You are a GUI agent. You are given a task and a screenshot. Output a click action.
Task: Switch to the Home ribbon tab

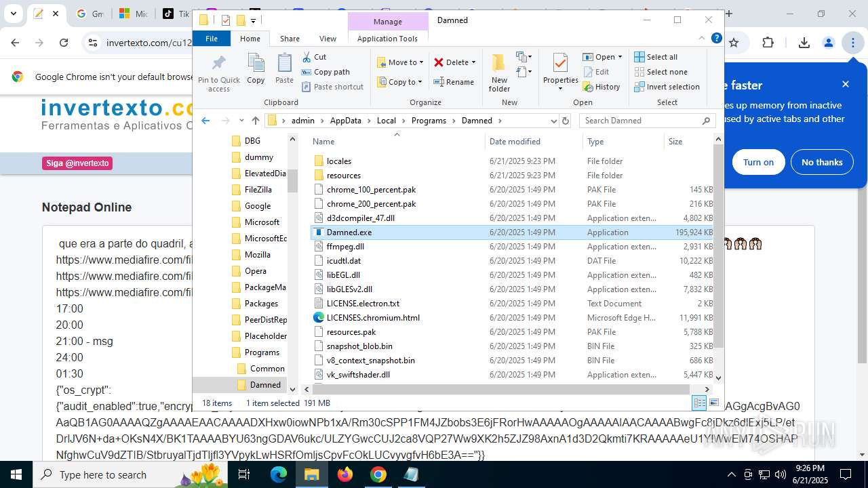[x=250, y=39]
